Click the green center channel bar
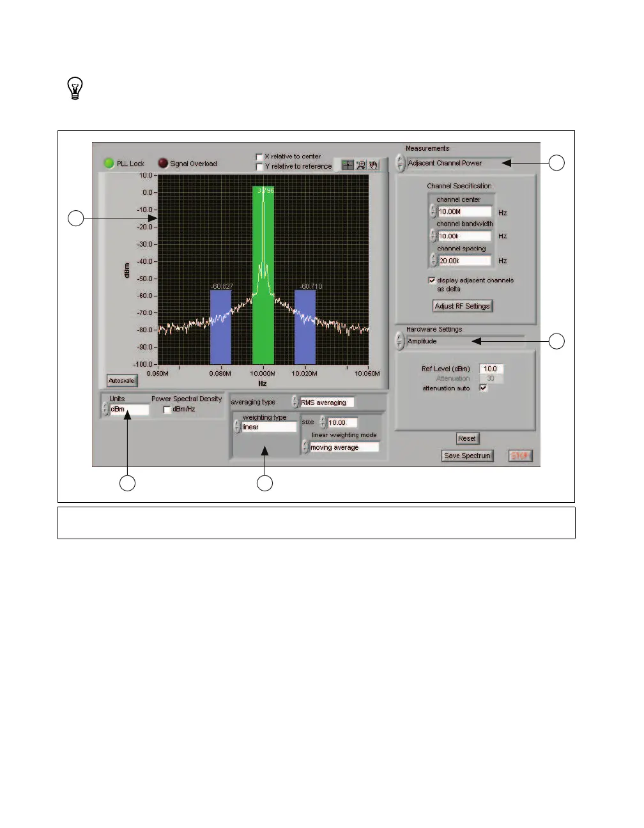The height and width of the screenshot is (828, 644). [263, 275]
